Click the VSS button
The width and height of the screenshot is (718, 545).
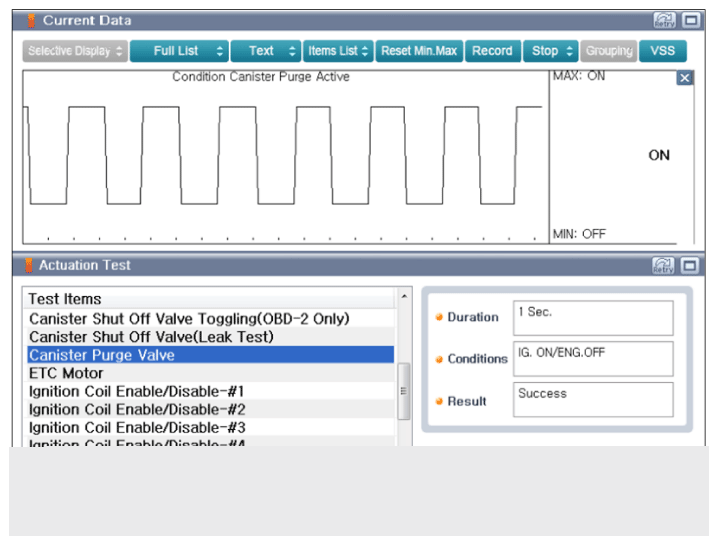point(662,51)
